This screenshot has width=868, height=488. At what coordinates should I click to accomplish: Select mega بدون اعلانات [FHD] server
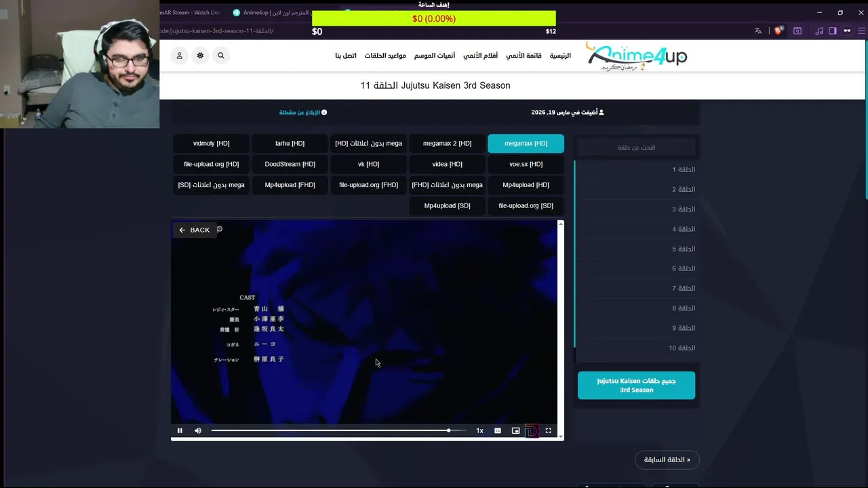[447, 185]
